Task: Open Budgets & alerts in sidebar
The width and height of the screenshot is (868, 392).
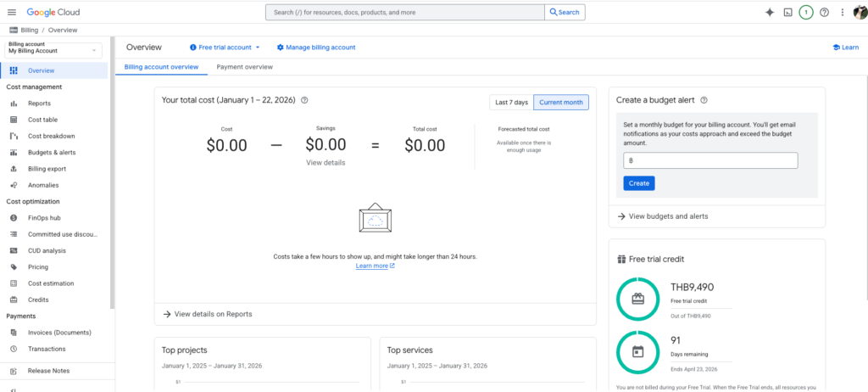Action: pos(52,153)
